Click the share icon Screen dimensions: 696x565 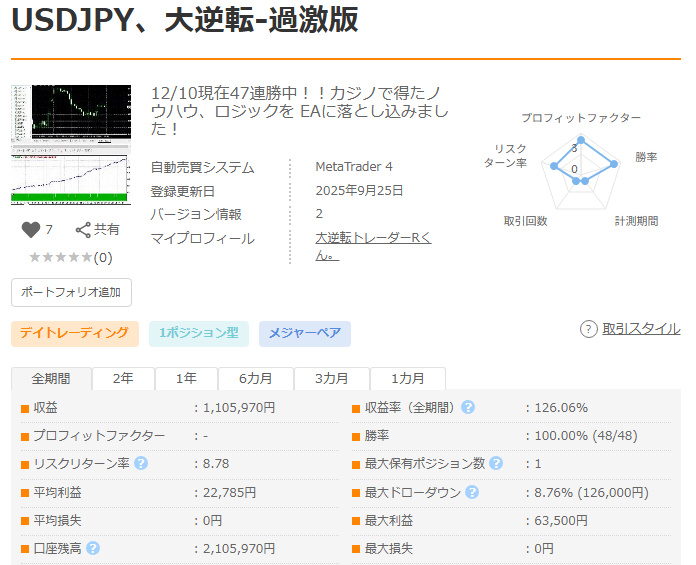(x=84, y=229)
